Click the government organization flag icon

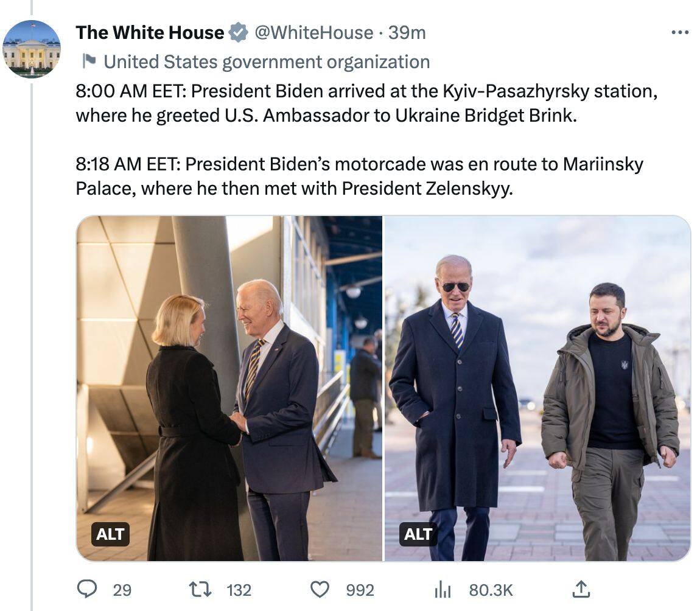(89, 61)
